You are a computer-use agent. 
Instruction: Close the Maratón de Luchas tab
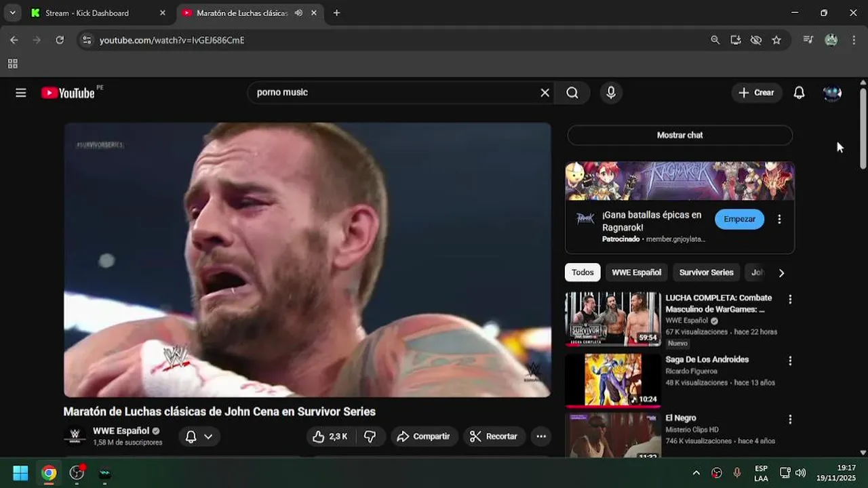coord(315,13)
